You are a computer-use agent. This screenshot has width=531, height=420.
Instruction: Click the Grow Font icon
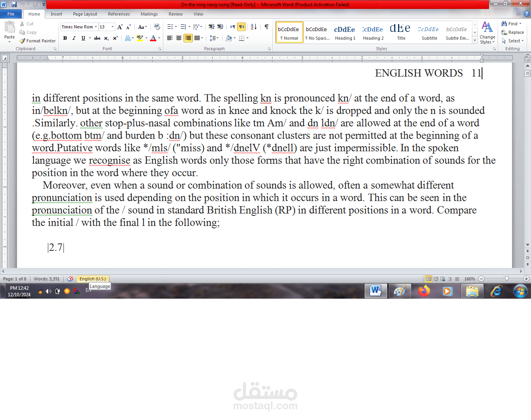point(120,27)
